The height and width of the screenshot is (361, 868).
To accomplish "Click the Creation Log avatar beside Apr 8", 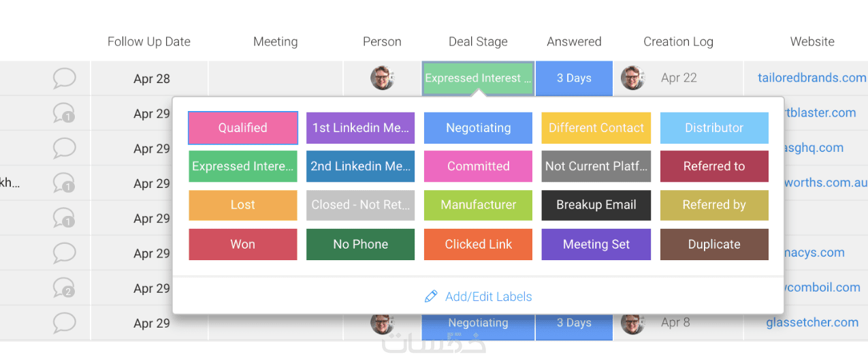I will click(632, 322).
